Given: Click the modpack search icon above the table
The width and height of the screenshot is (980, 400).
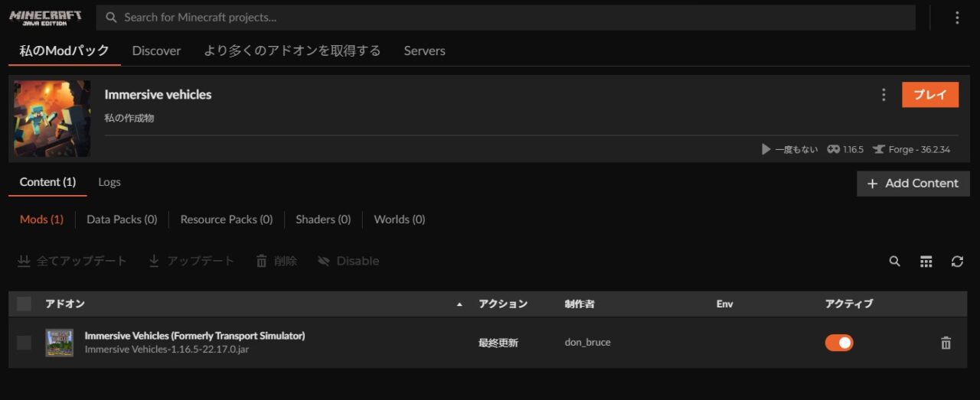Looking at the screenshot, I should coord(894,262).
